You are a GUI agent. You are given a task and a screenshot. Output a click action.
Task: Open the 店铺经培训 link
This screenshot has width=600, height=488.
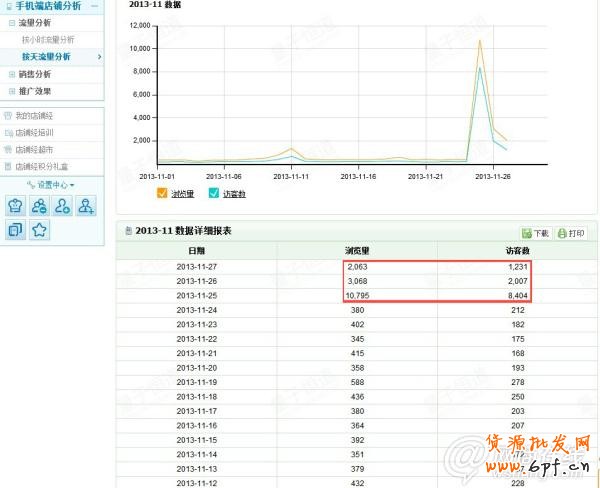tap(34, 133)
